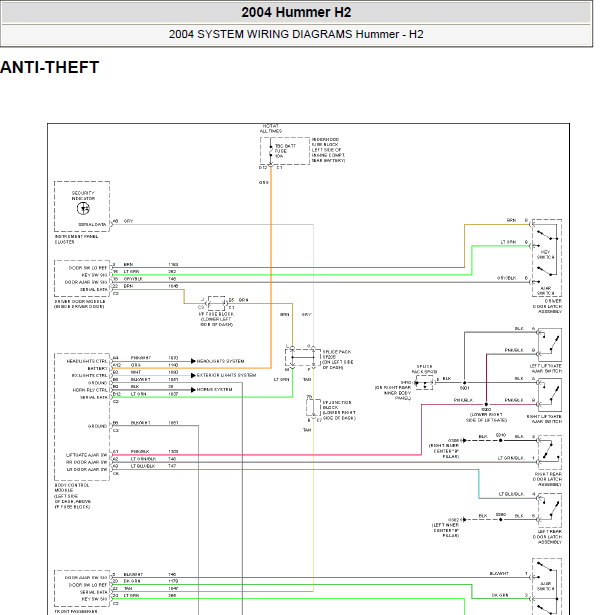Click the 'DRIVER DOOR LATCH ASSEMBLY' caption
Viewport: 605px width, 615px height.
pyautogui.click(x=547, y=306)
